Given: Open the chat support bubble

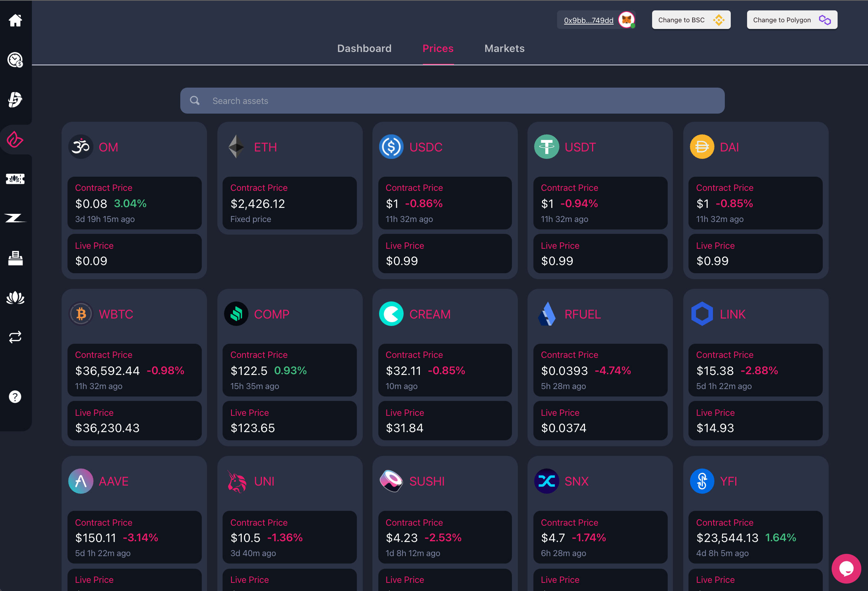Looking at the screenshot, I should click(846, 568).
